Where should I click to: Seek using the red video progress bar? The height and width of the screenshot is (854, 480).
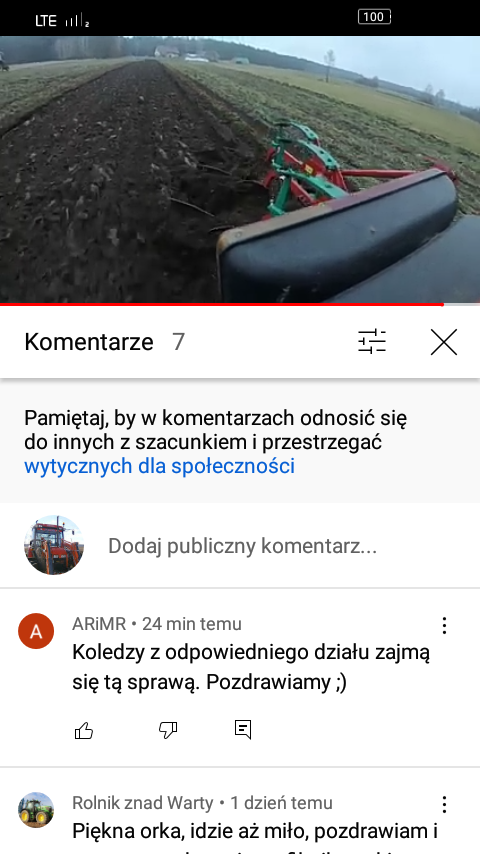point(240,304)
